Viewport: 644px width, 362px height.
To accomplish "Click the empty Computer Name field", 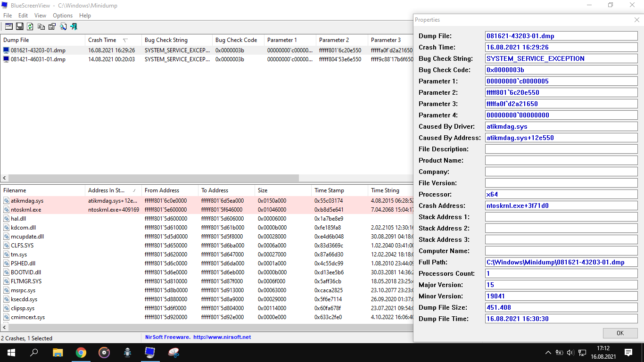I will click(561, 251).
